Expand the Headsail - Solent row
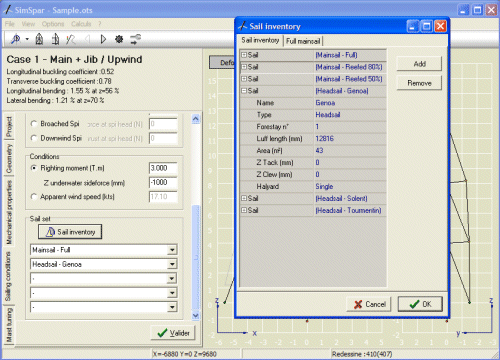Viewport: 500px width, 360px height. click(244, 198)
